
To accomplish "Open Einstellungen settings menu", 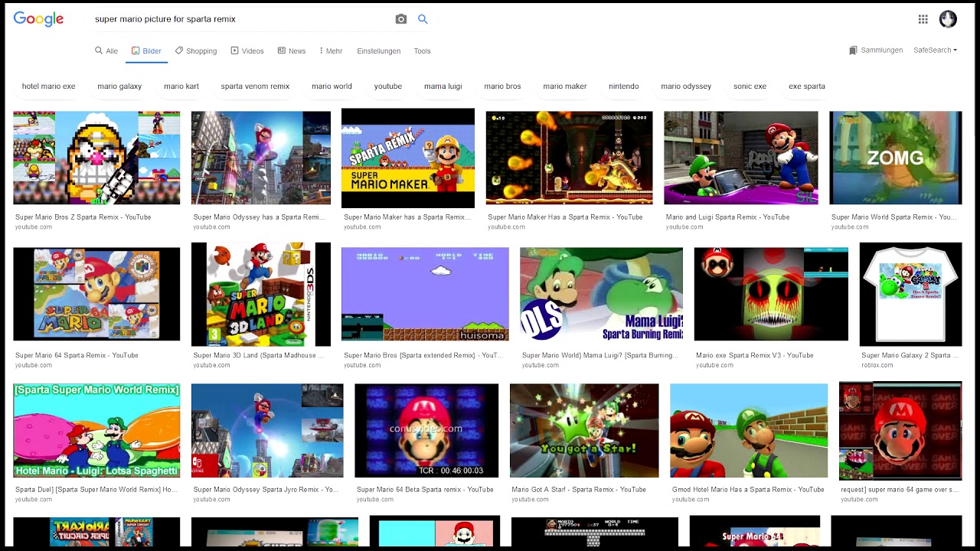I will [379, 51].
